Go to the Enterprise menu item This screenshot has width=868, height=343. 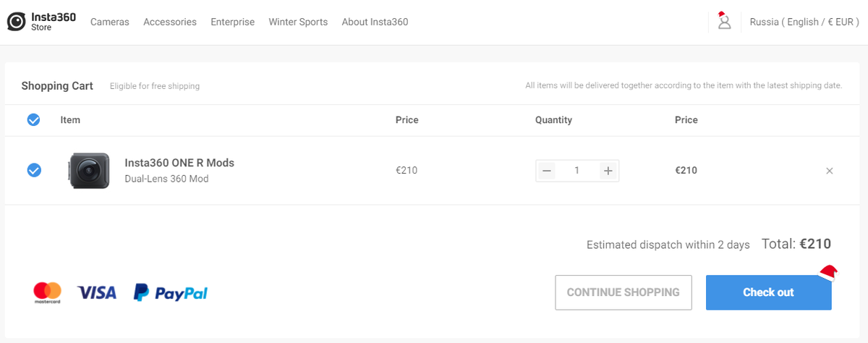[x=233, y=22]
